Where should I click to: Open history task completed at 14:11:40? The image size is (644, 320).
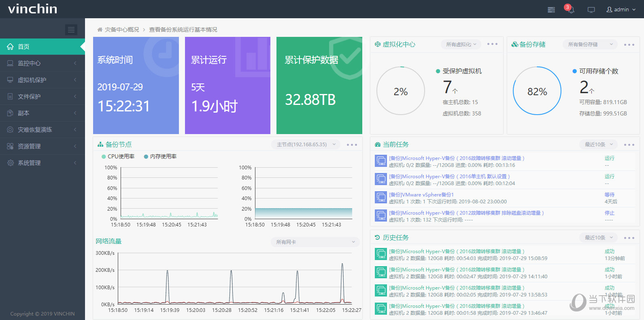(x=457, y=270)
